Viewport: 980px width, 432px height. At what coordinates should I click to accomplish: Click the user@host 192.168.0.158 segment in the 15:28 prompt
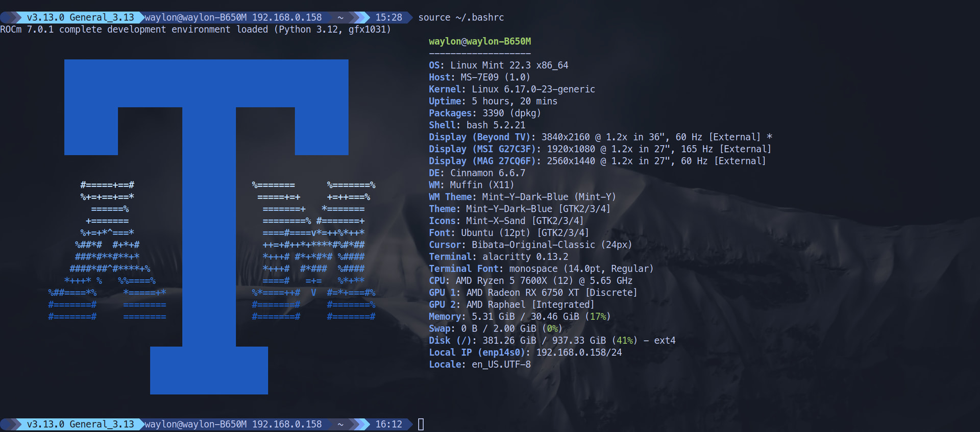pyautogui.click(x=233, y=17)
